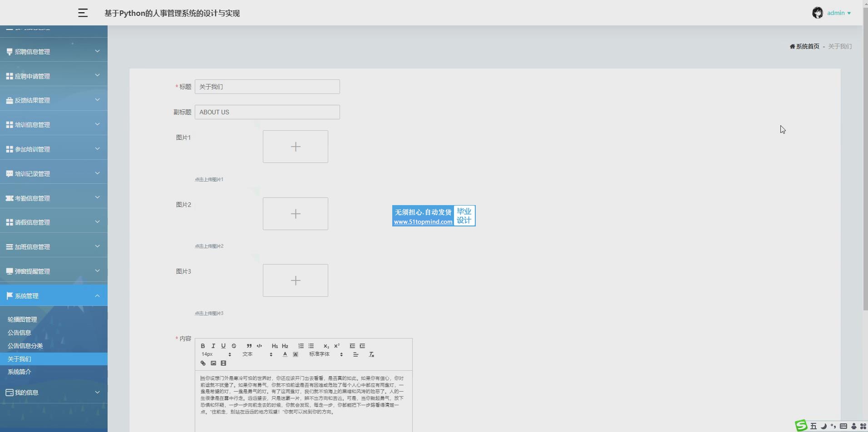The width and height of the screenshot is (868, 432).
Task: Click the 图片1 upload box
Action: click(295, 147)
